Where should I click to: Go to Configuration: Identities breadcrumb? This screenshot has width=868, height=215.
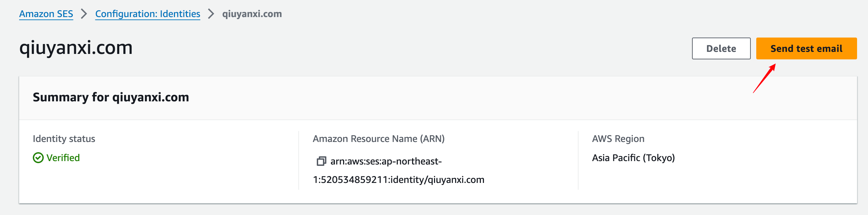148,14
